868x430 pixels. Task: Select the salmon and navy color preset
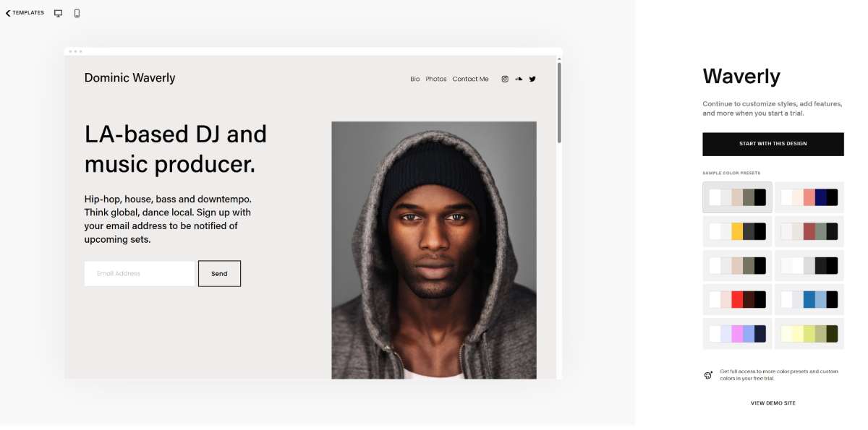pyautogui.click(x=809, y=197)
